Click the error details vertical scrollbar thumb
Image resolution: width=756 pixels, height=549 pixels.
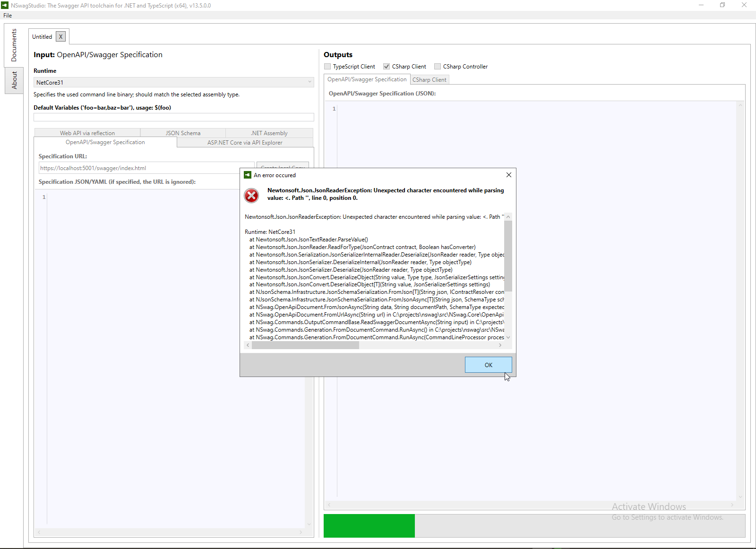tap(508, 256)
